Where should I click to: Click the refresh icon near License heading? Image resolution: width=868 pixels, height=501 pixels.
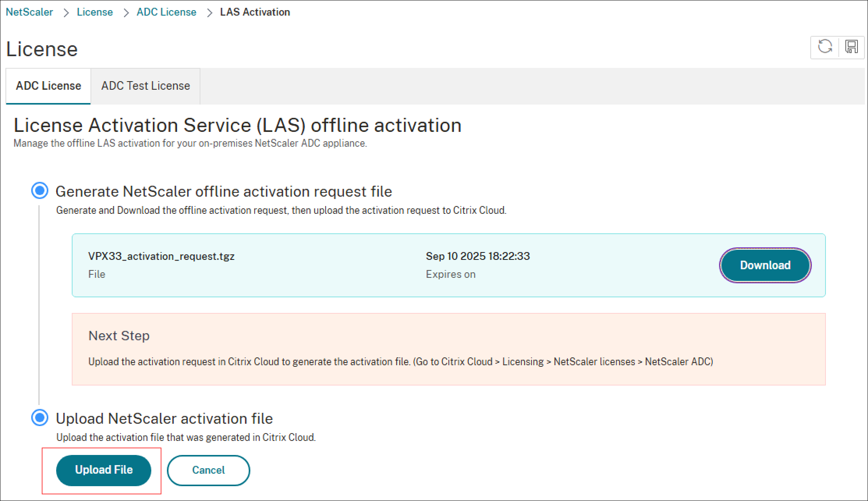[x=825, y=46]
